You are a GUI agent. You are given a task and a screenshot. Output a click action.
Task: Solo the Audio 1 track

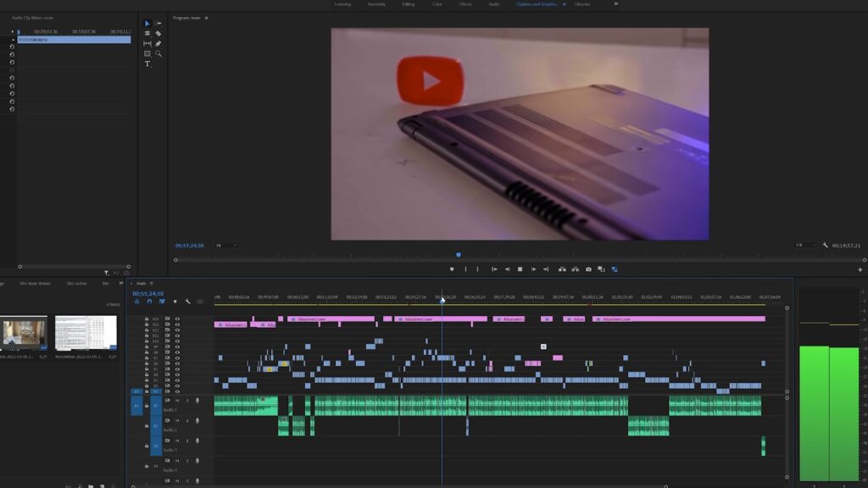pos(187,401)
